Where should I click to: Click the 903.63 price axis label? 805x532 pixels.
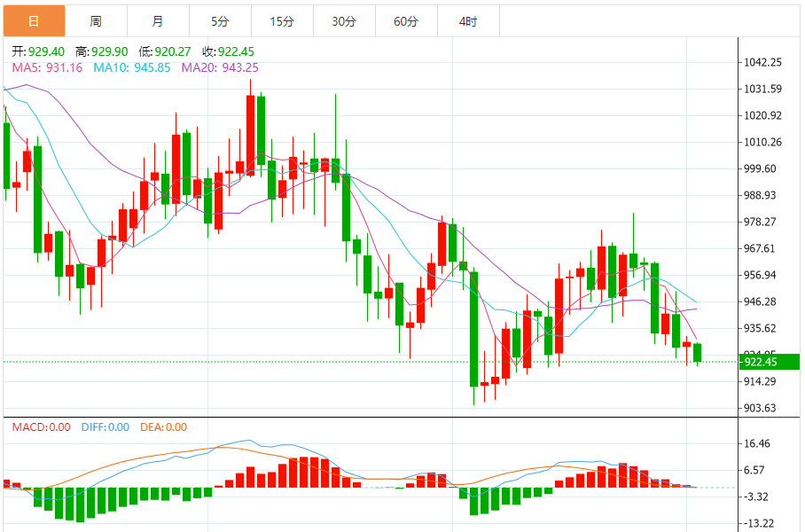click(x=761, y=408)
